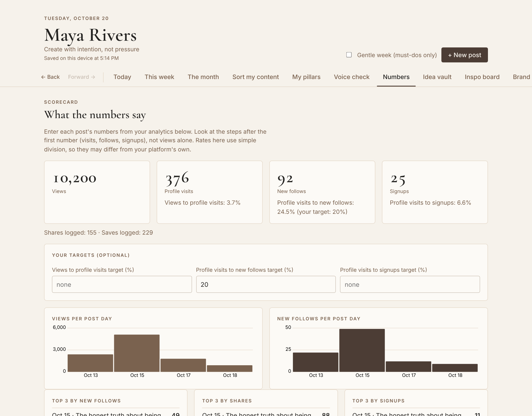Click the Oct 18 bar in New follows chart
Image resolution: width=532 pixels, height=416 pixels.
point(455,368)
